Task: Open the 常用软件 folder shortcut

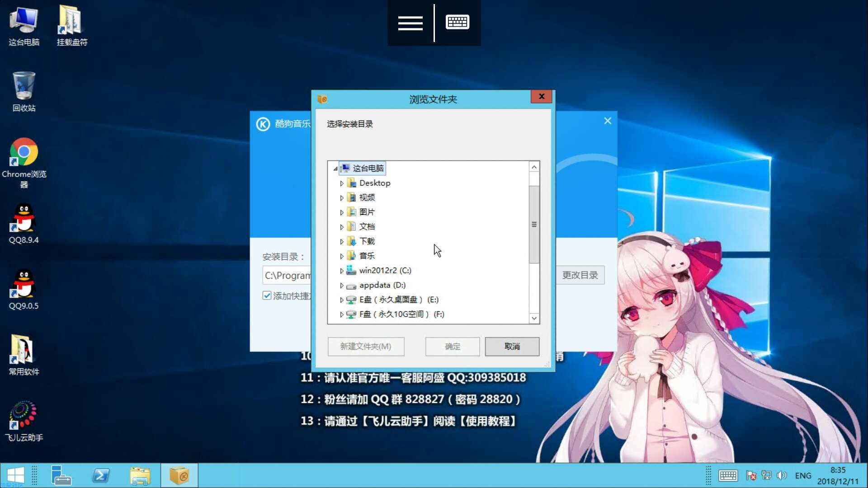Action: pos(24,355)
